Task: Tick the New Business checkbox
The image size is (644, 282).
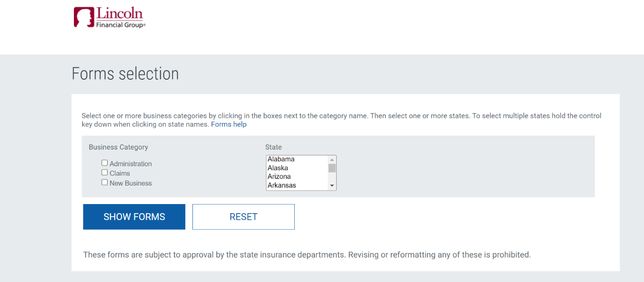Action: 105,182
